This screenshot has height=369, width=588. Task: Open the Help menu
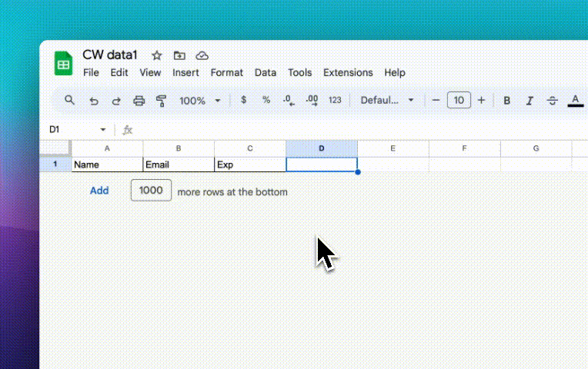click(395, 73)
